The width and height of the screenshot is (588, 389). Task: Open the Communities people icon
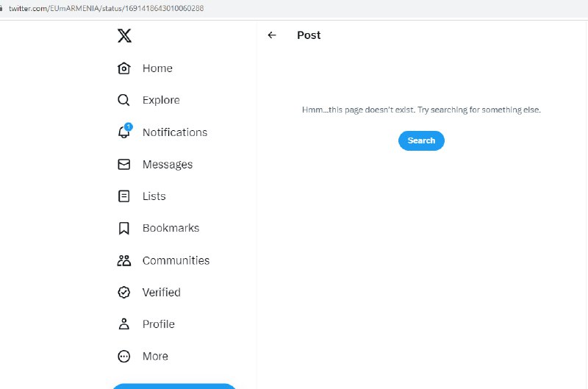[x=124, y=260]
